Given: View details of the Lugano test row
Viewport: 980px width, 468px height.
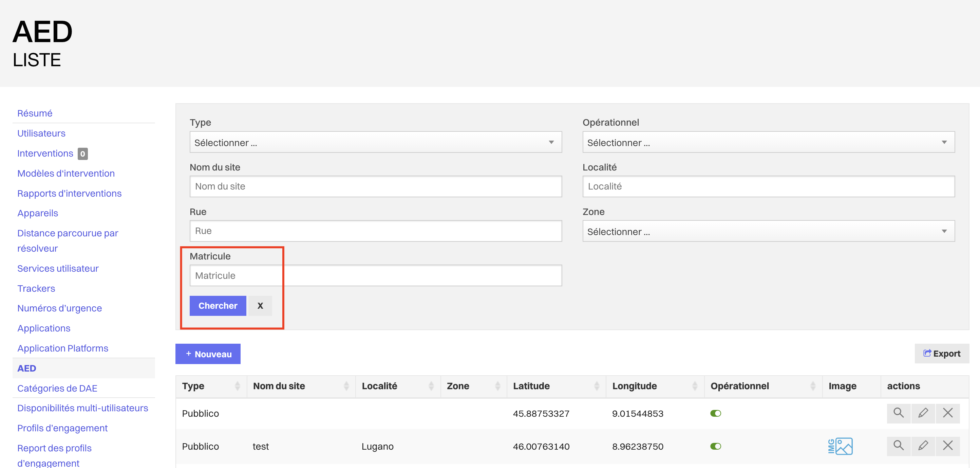Looking at the screenshot, I should tap(898, 446).
